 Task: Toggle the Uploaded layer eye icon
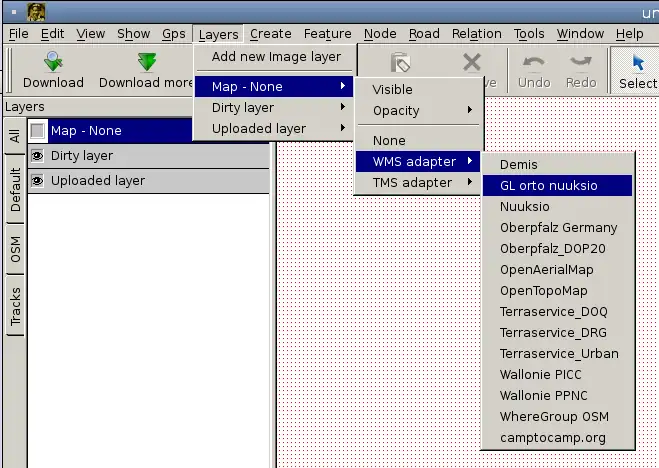[x=38, y=181]
